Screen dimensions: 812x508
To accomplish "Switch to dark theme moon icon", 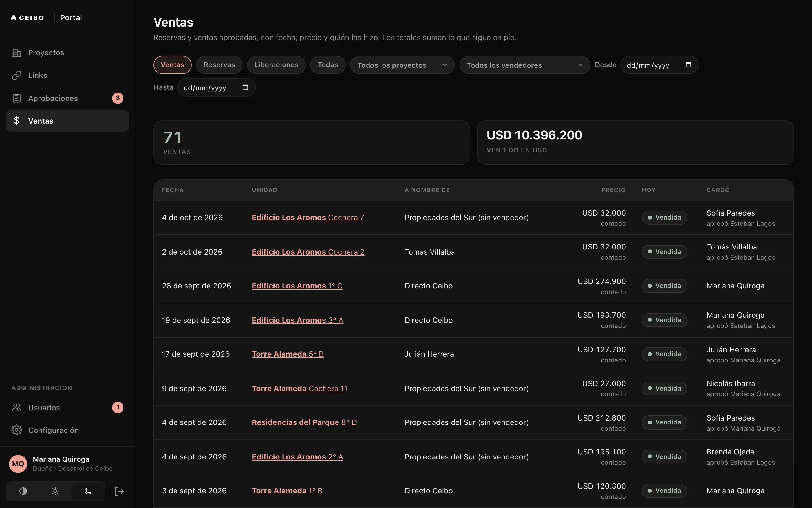I will [88, 491].
